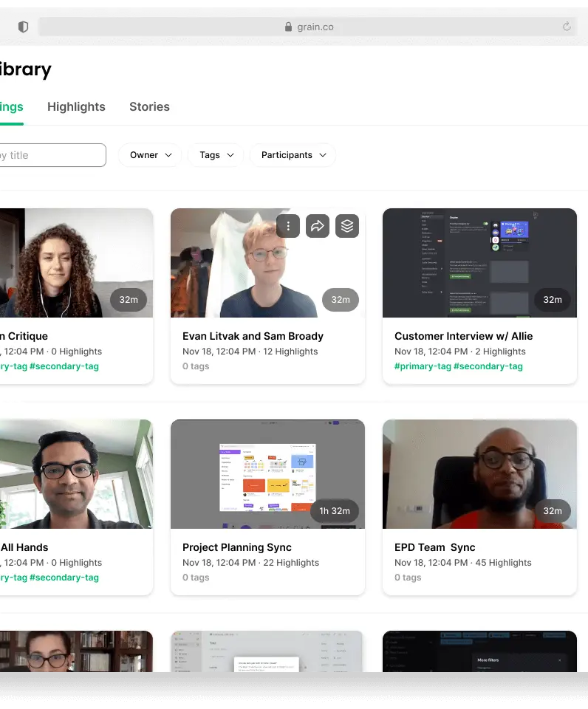Expand the Owner filter dropdown

(150, 155)
